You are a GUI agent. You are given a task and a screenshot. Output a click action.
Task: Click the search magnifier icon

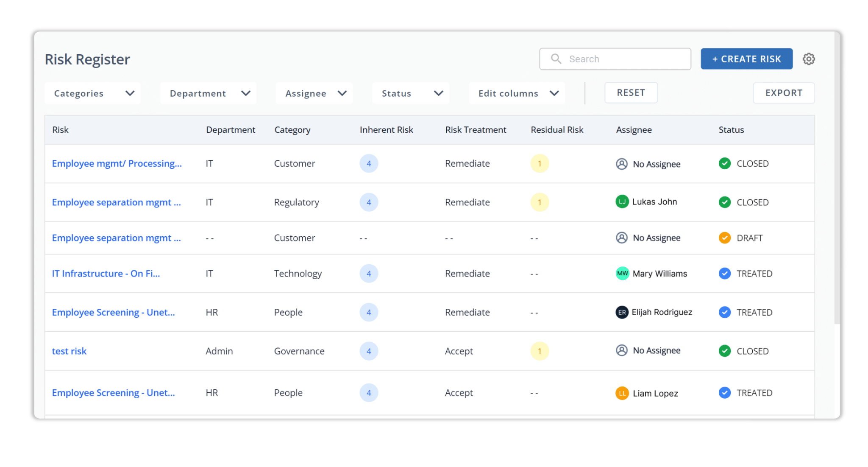[556, 59]
